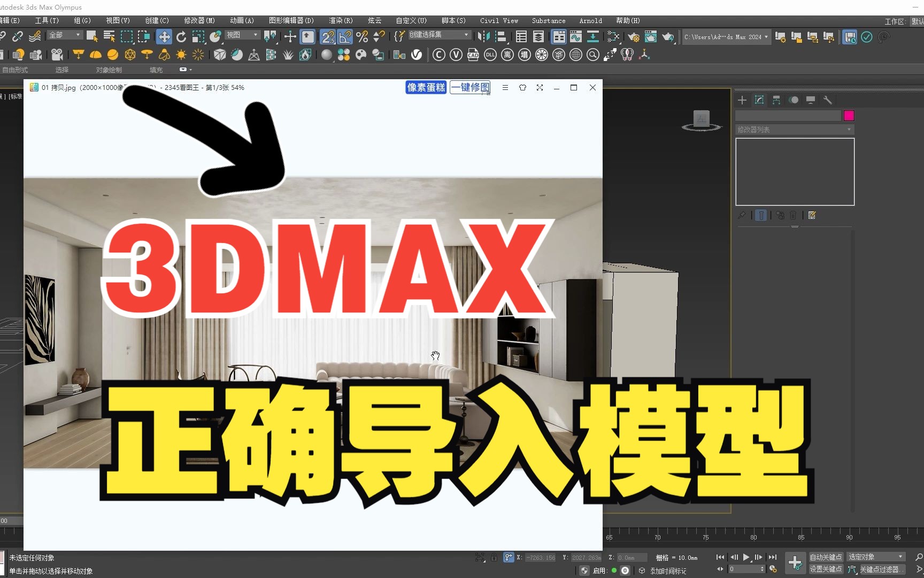Toggle the Angle Snap button
924x578 pixels.
coord(345,36)
